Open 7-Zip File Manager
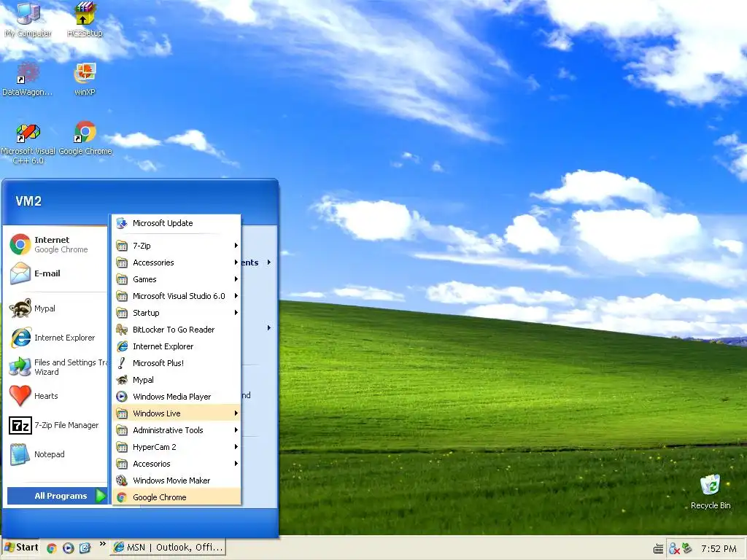 tap(55, 425)
